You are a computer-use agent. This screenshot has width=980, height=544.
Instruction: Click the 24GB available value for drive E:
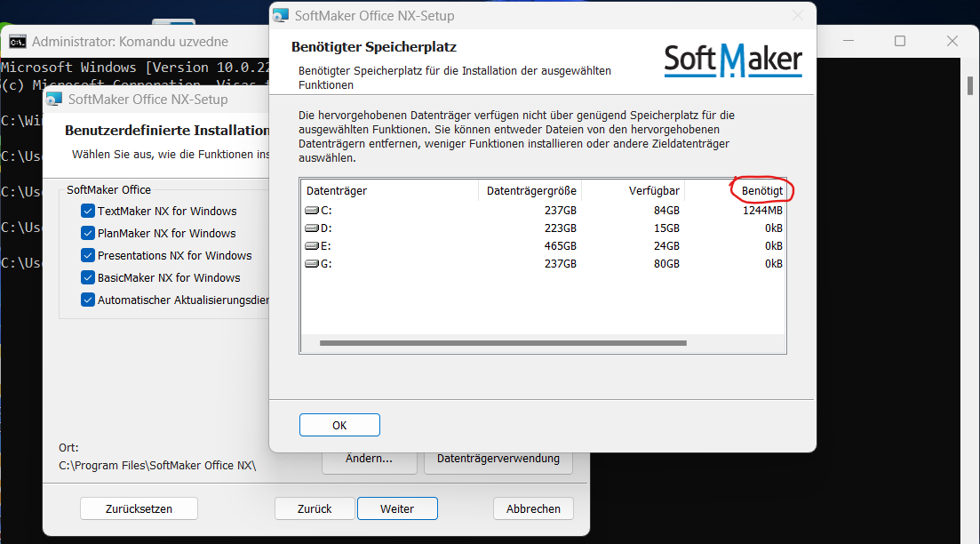click(666, 245)
